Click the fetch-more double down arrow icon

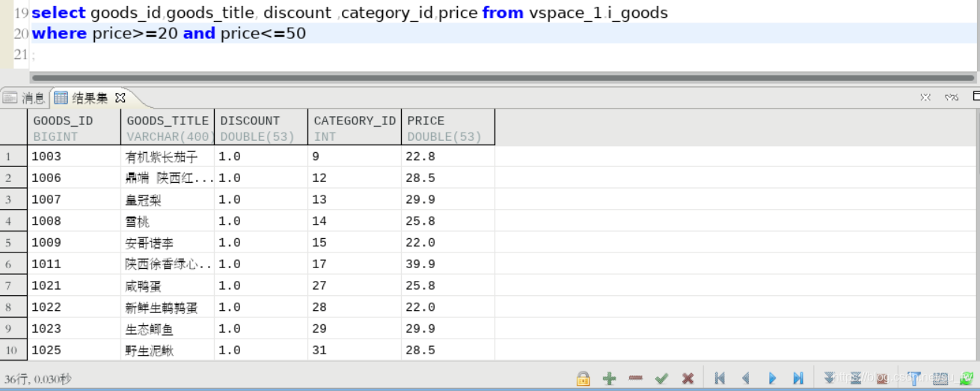tap(829, 378)
